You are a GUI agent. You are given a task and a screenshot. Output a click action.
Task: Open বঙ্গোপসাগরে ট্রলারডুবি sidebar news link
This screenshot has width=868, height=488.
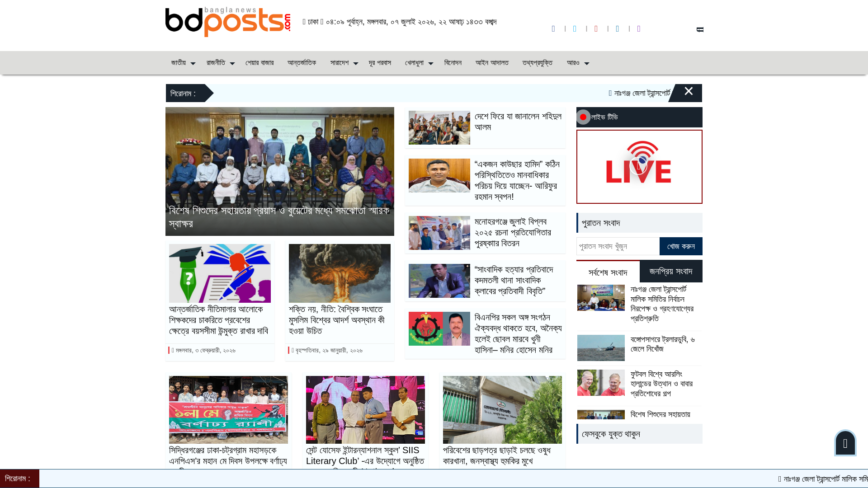(x=663, y=344)
